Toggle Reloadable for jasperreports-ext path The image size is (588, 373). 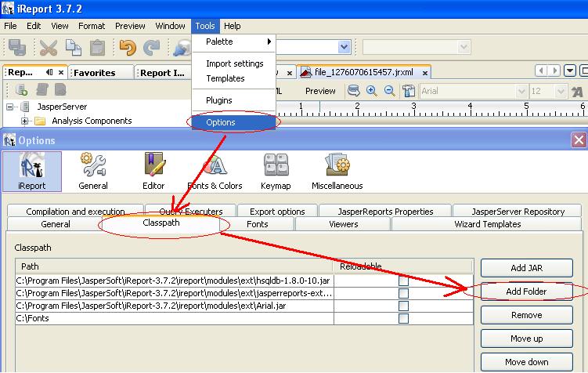403,293
